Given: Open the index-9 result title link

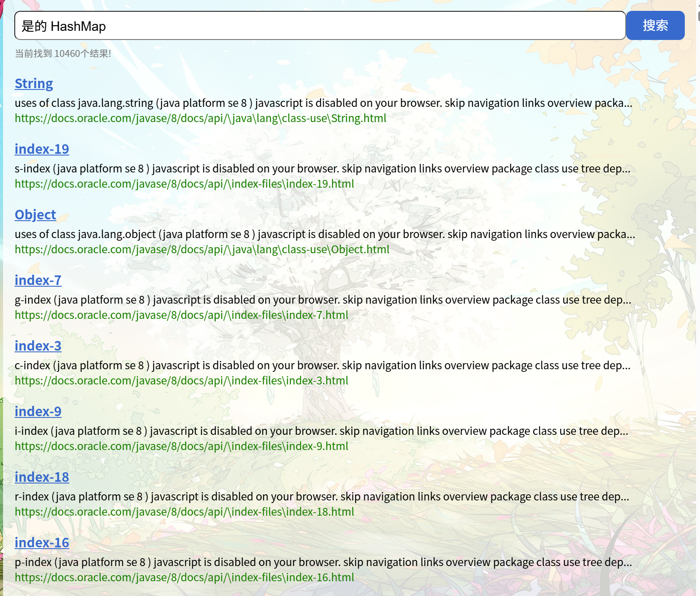Looking at the screenshot, I should pos(38,411).
